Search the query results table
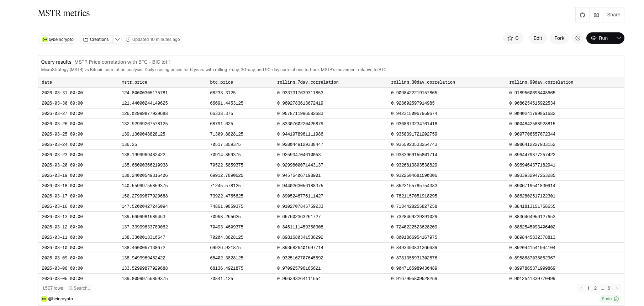The height and width of the screenshot is (306, 644). coord(79,288)
